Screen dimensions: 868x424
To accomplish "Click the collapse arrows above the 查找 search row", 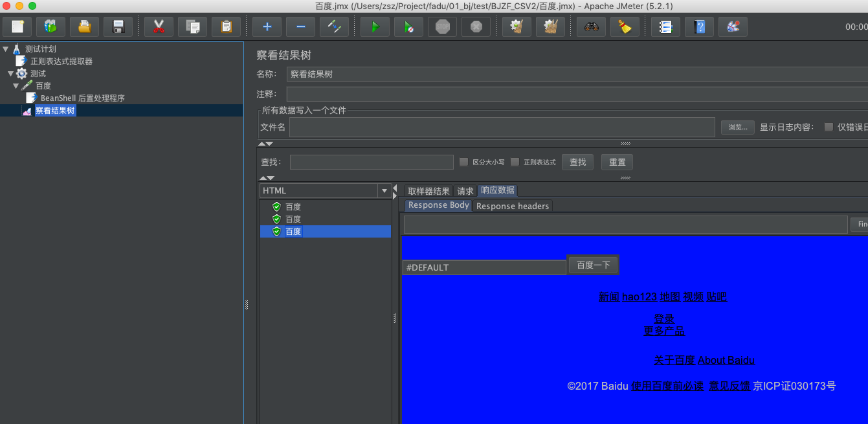I will click(266, 144).
